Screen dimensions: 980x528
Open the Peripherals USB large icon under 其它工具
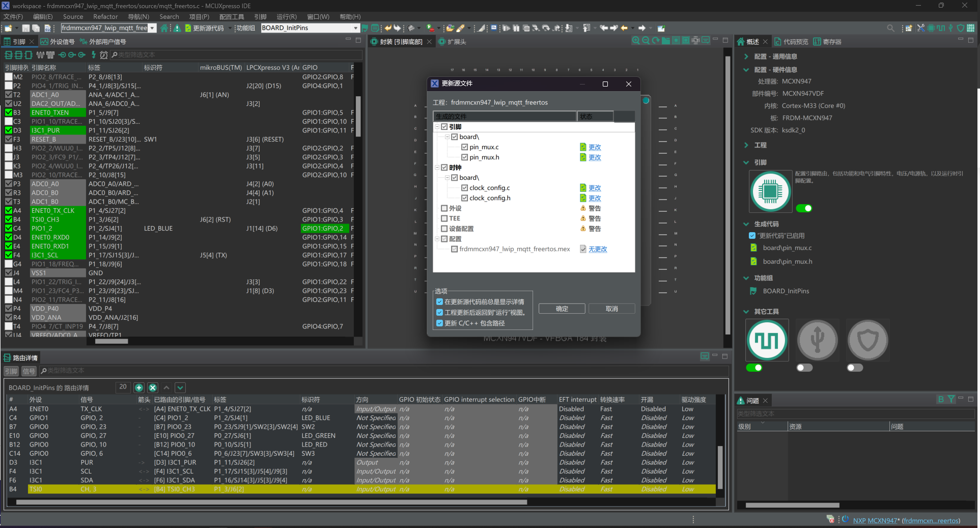coord(818,340)
